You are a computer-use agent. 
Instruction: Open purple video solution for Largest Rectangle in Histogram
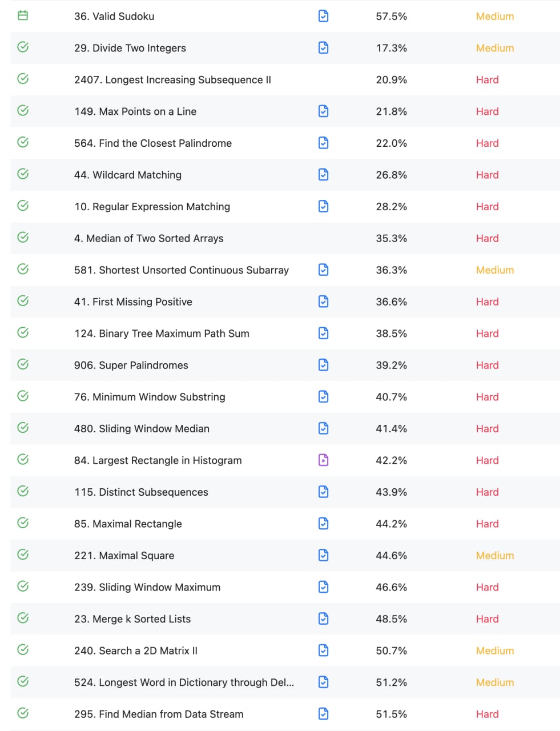[x=323, y=460]
